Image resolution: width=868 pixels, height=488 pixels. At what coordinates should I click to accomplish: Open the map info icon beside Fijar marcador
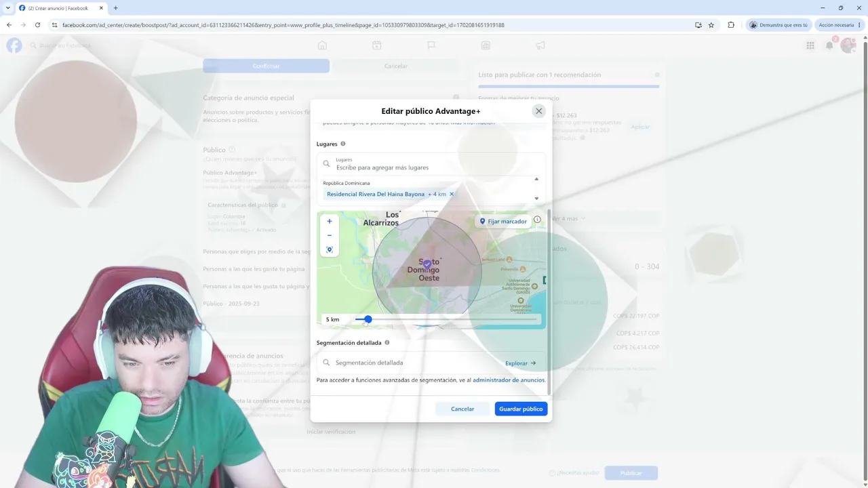537,220
